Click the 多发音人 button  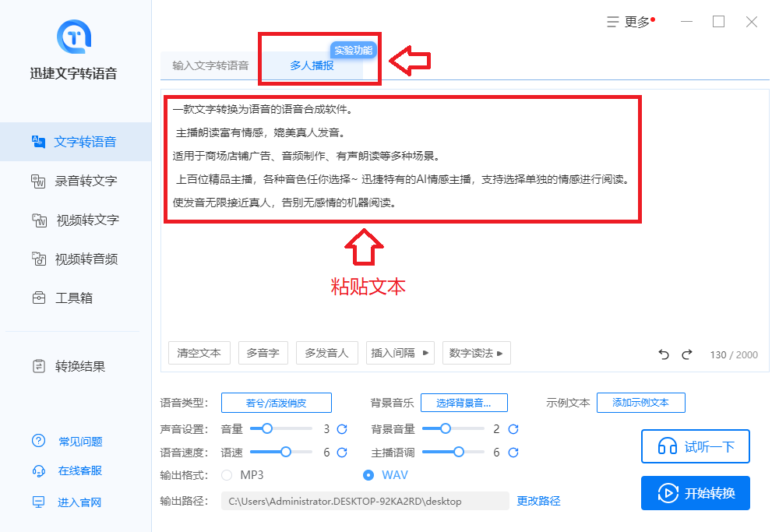click(x=327, y=353)
